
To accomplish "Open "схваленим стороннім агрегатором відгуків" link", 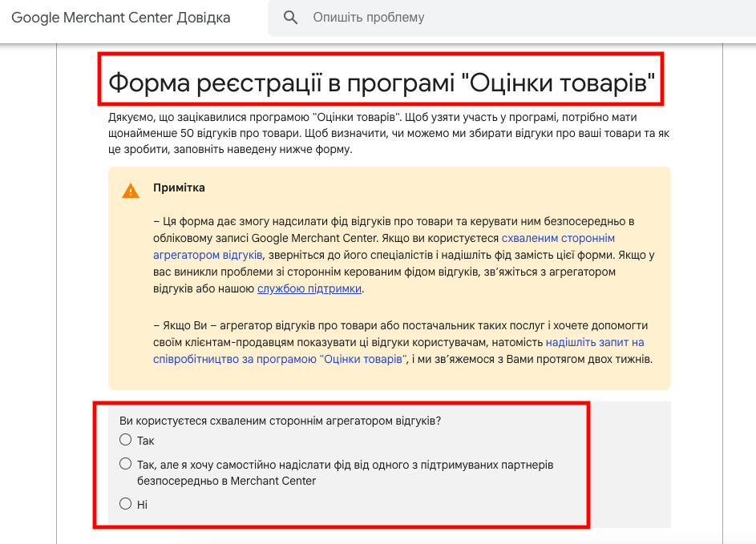I will click(x=384, y=246).
